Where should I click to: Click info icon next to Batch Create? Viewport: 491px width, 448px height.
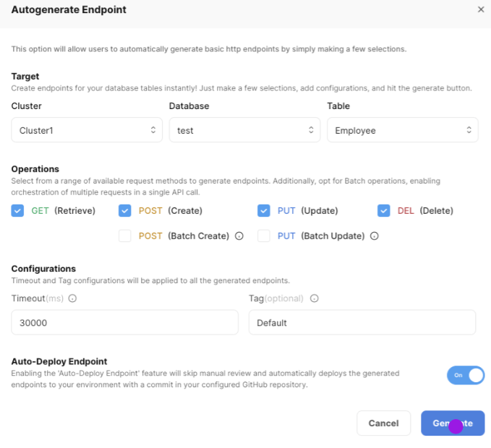(239, 236)
